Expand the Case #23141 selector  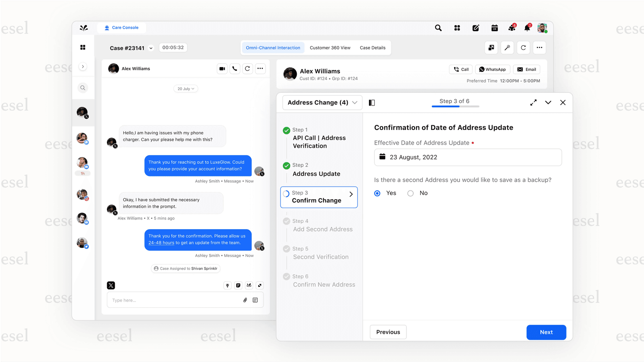tap(151, 48)
